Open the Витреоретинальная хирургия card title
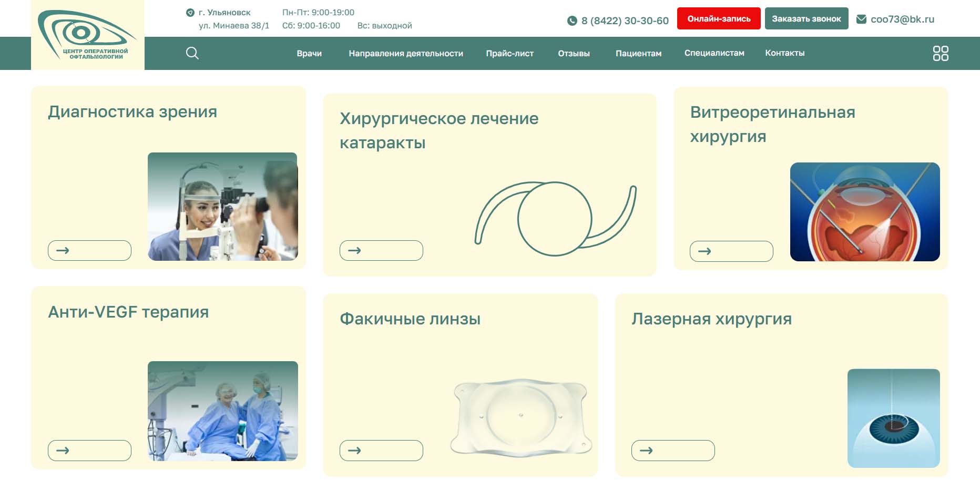Image resolution: width=980 pixels, height=490 pixels. coord(773,124)
